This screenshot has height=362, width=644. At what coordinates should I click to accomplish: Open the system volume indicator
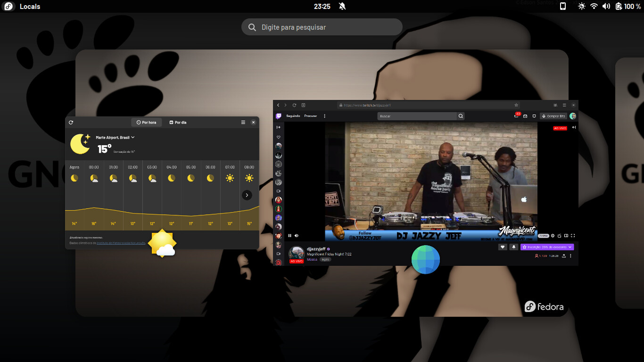606,7
